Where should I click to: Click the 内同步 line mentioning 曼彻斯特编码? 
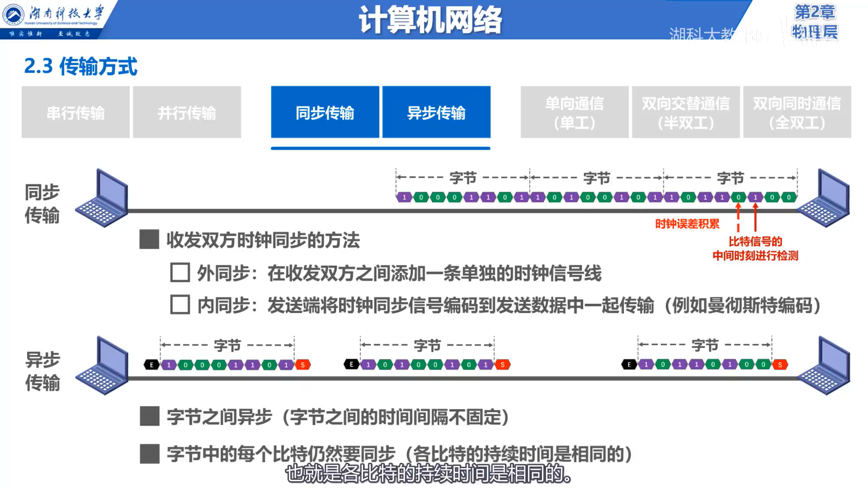coord(509,305)
